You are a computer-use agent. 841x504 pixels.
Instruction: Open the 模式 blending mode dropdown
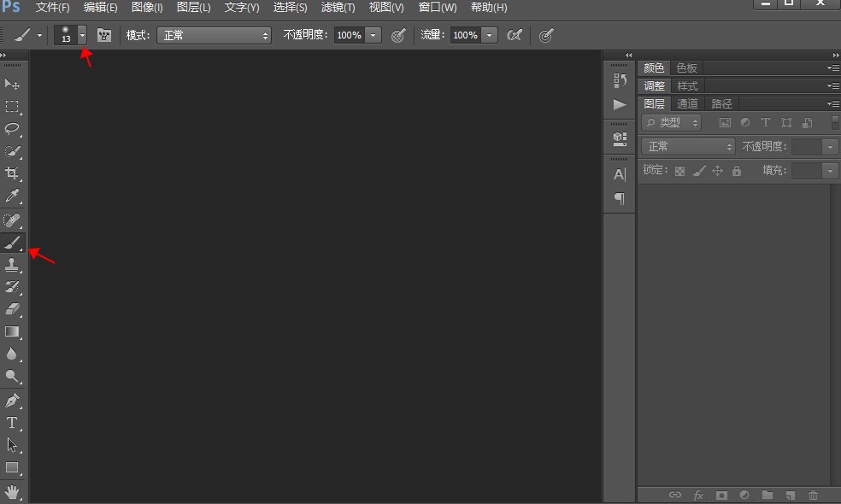click(x=214, y=35)
